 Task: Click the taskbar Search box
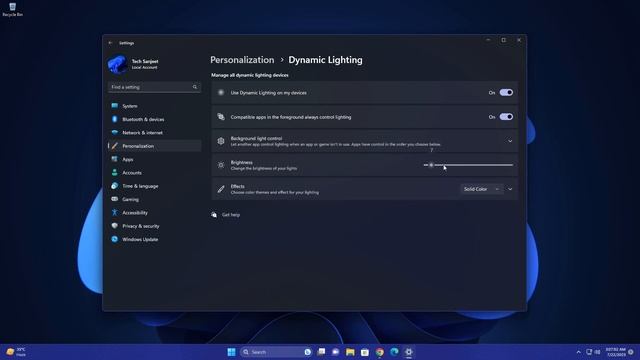click(276, 352)
